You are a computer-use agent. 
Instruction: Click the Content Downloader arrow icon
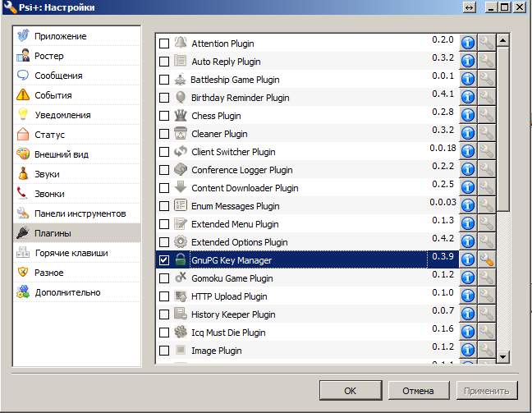tap(181, 187)
